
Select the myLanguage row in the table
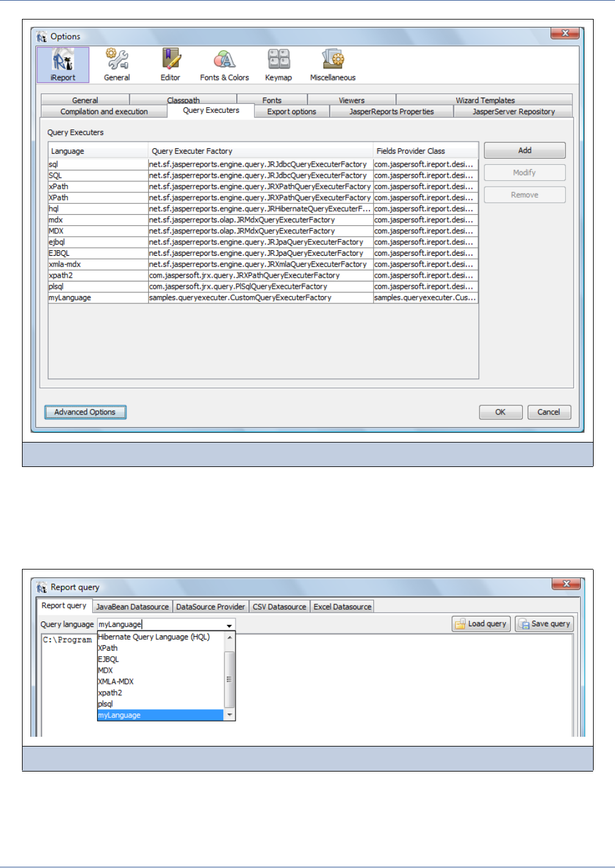(263, 298)
